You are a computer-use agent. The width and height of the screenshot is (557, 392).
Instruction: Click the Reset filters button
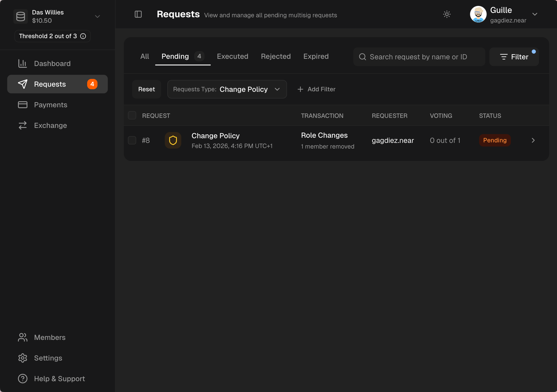[146, 89]
